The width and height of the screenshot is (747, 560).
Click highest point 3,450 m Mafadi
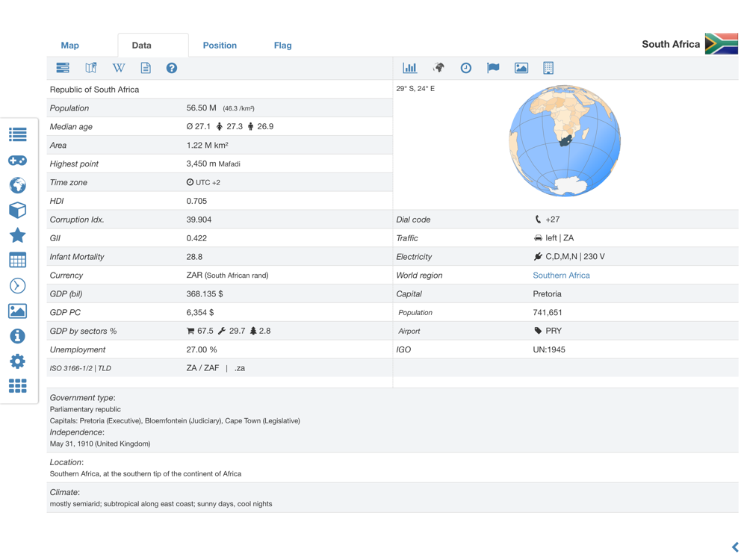coord(213,164)
